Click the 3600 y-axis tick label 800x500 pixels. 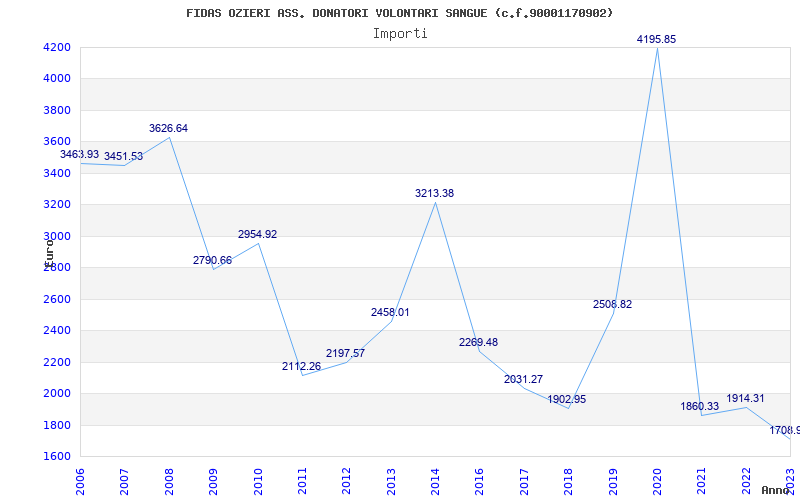pyautogui.click(x=57, y=142)
